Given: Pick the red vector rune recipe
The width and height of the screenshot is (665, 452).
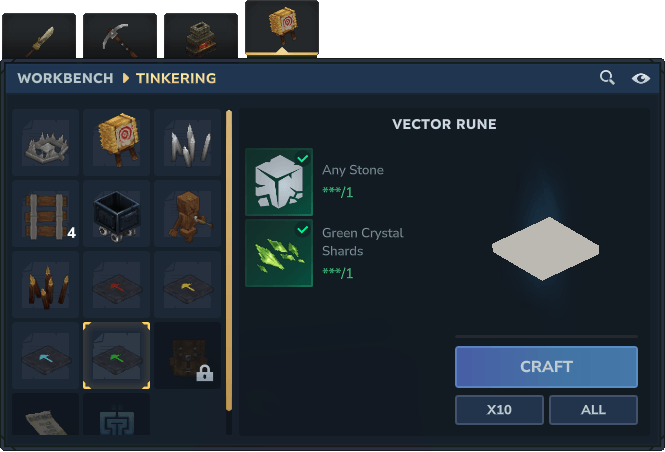Looking at the screenshot, I should click(x=117, y=285).
